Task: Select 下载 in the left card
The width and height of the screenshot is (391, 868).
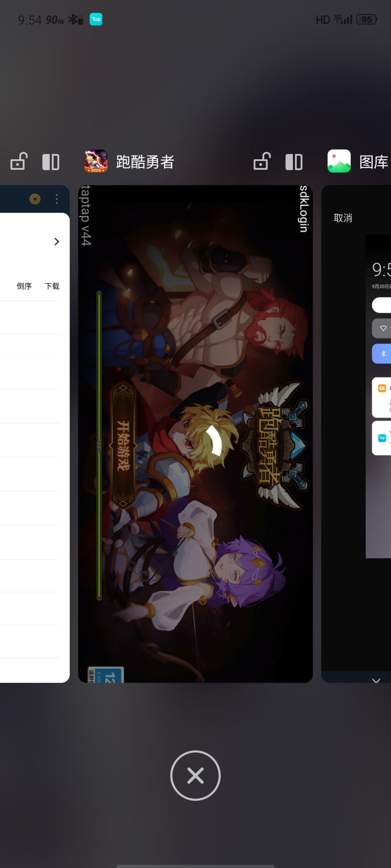Action: tap(52, 286)
